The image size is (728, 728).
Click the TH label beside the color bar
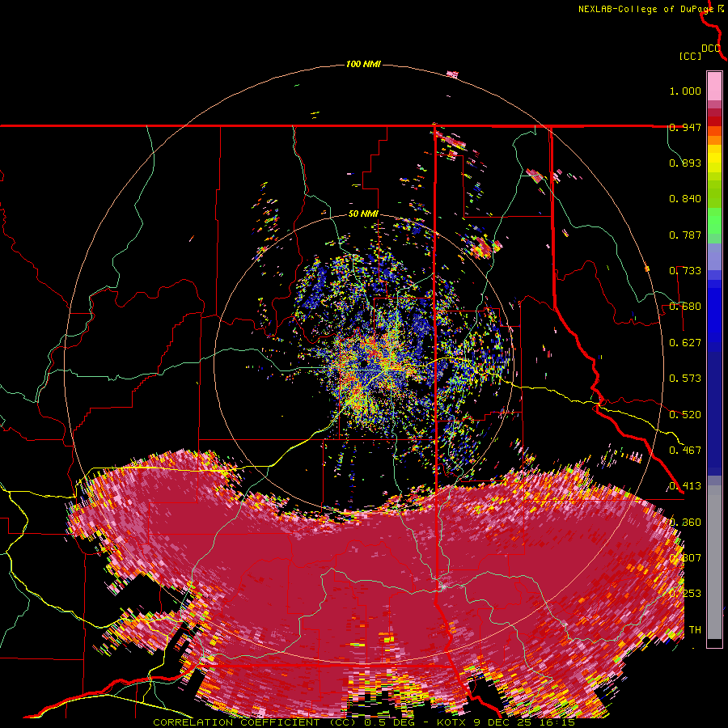695,630
